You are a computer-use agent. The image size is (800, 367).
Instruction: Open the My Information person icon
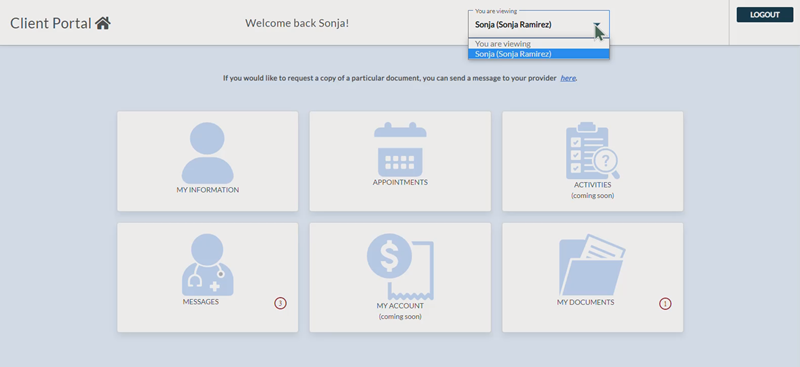point(208,153)
